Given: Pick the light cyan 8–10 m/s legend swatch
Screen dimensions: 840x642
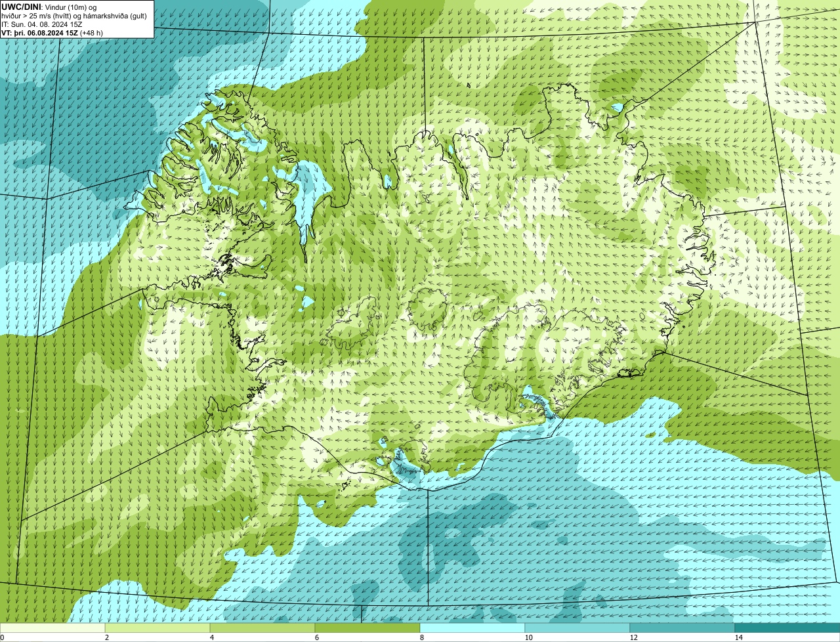Looking at the screenshot, I should point(472,628).
